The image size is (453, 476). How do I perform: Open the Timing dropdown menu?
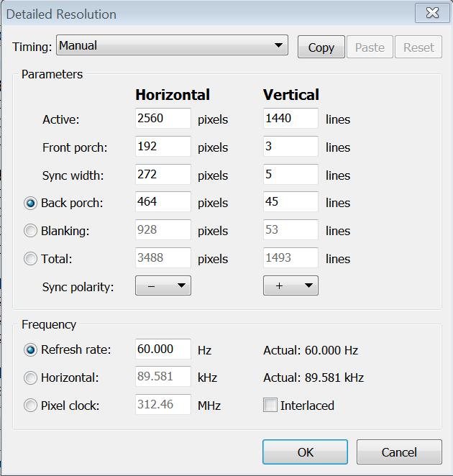pos(172,46)
